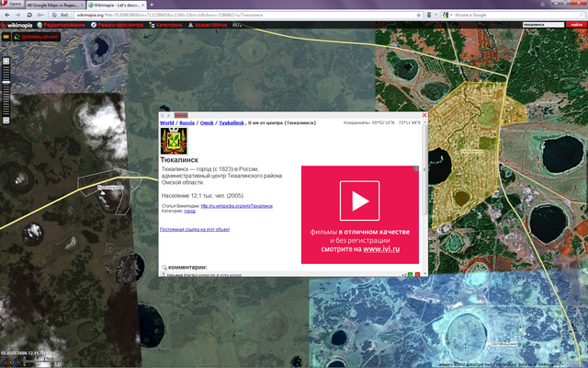
Task: Click forward arrow in the info panel
Action: [170, 115]
